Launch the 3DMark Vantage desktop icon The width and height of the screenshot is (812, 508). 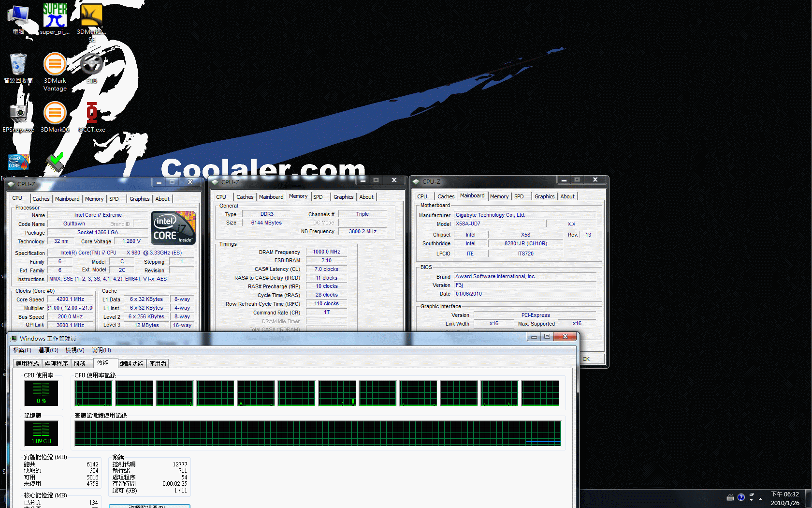pyautogui.click(x=55, y=72)
